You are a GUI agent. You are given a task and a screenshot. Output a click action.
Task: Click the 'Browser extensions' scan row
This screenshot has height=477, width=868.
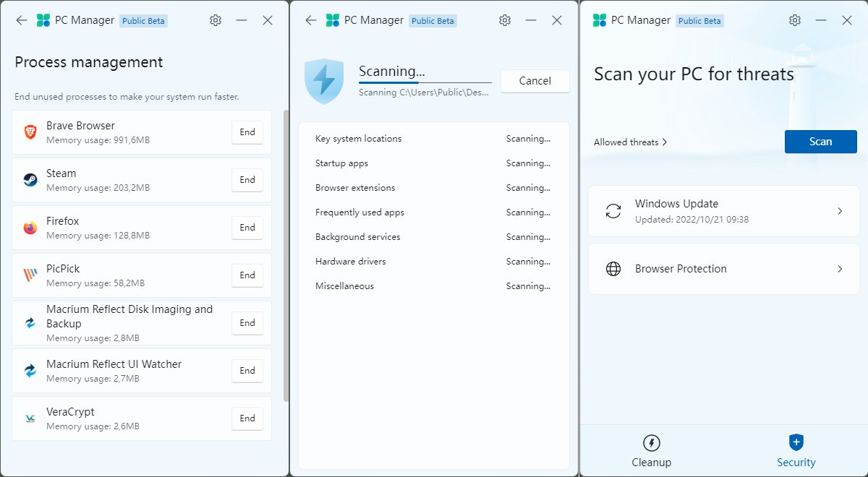tap(434, 188)
